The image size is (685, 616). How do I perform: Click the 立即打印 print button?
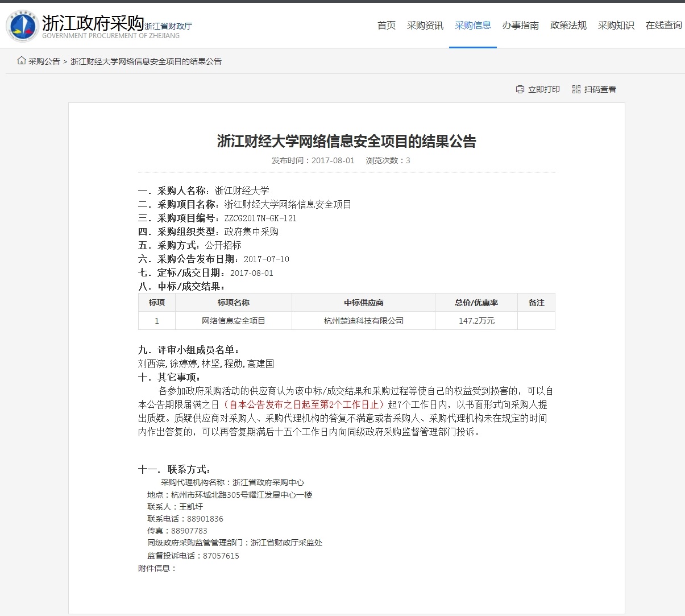[x=538, y=89]
